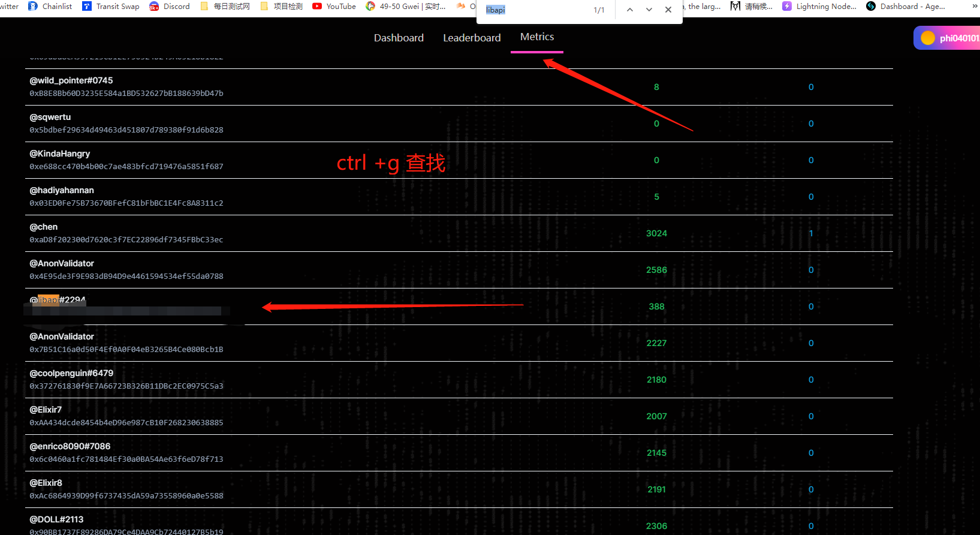Open the Discord bookmark
The height and width of the screenshot is (535, 980).
(x=170, y=7)
